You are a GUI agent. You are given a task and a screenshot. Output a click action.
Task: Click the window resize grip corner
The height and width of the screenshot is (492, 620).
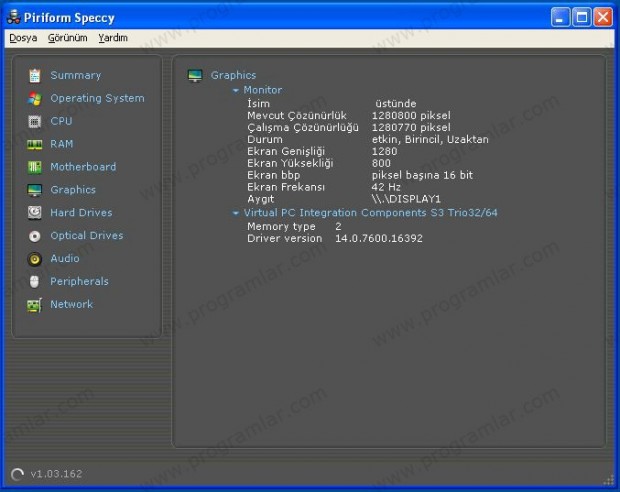pyautogui.click(x=609, y=480)
